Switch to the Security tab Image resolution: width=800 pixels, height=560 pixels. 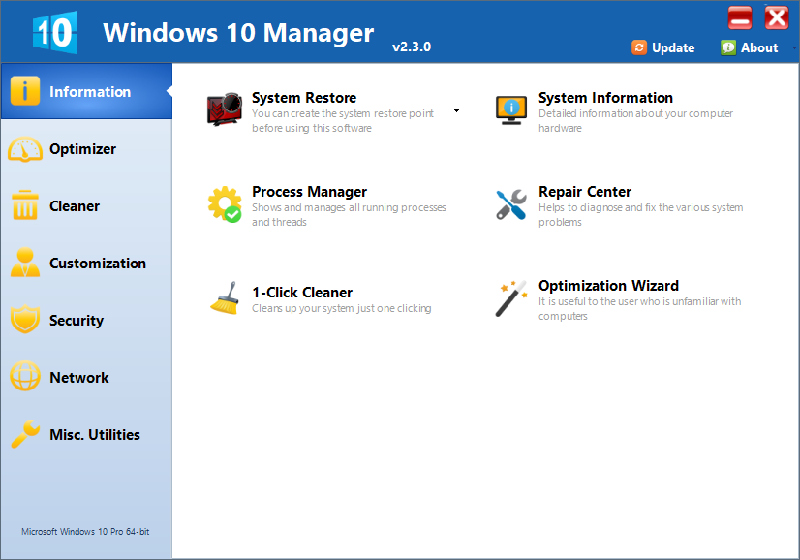tap(86, 320)
